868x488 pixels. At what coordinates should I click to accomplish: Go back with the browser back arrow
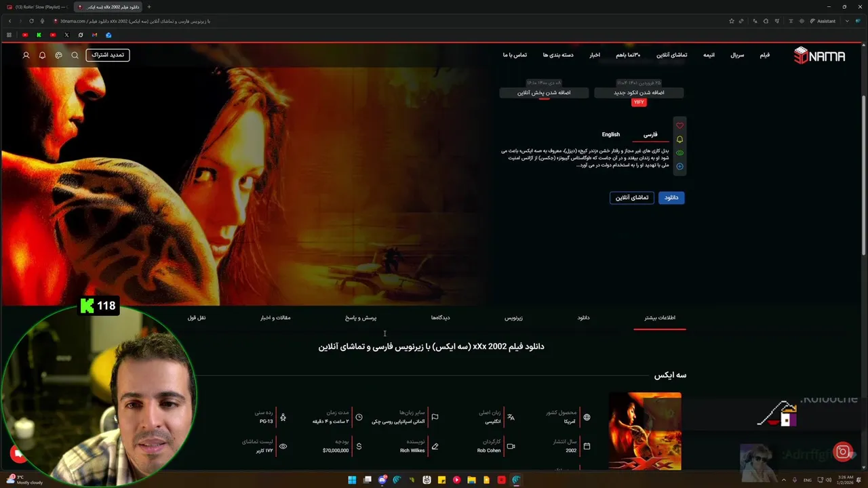(x=9, y=21)
